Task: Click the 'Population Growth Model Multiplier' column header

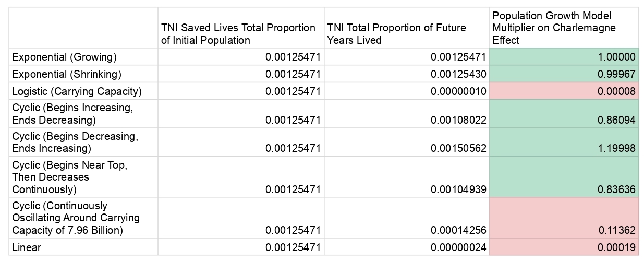Action: [x=563, y=28]
